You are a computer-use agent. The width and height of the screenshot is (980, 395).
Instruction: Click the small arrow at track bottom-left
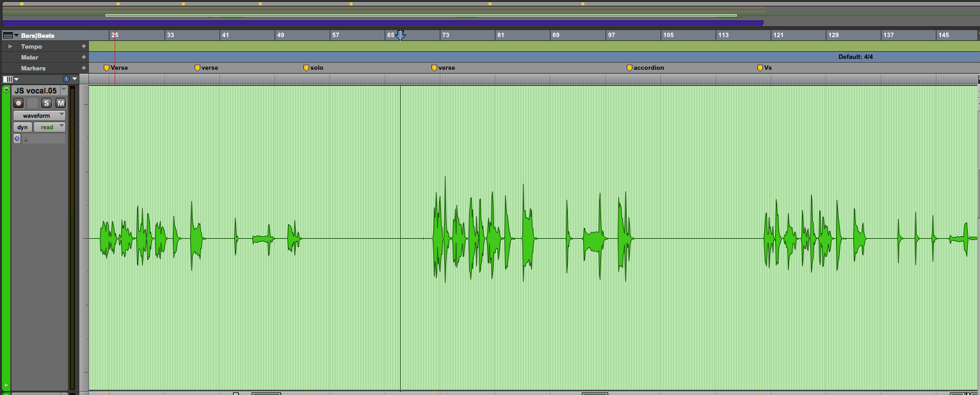pos(6,385)
